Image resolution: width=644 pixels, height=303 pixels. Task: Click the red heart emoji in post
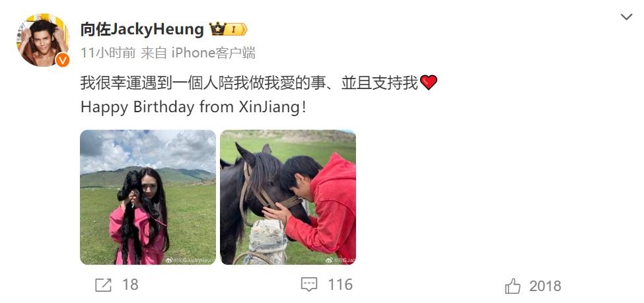(x=429, y=83)
